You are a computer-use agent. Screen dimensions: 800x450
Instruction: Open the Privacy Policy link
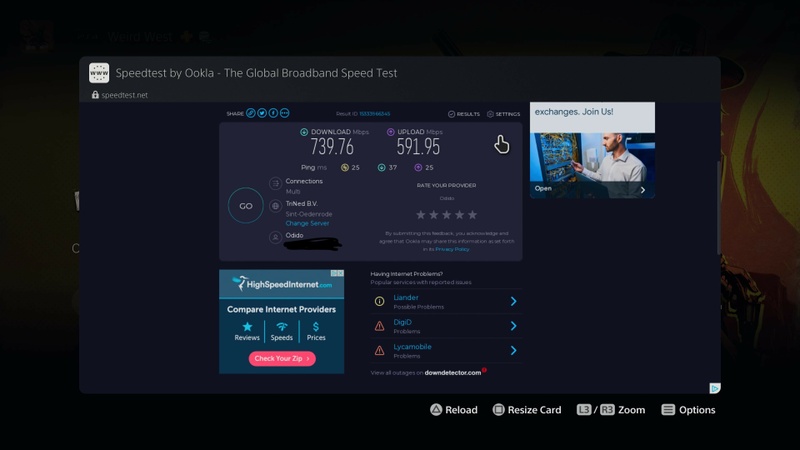coord(452,249)
